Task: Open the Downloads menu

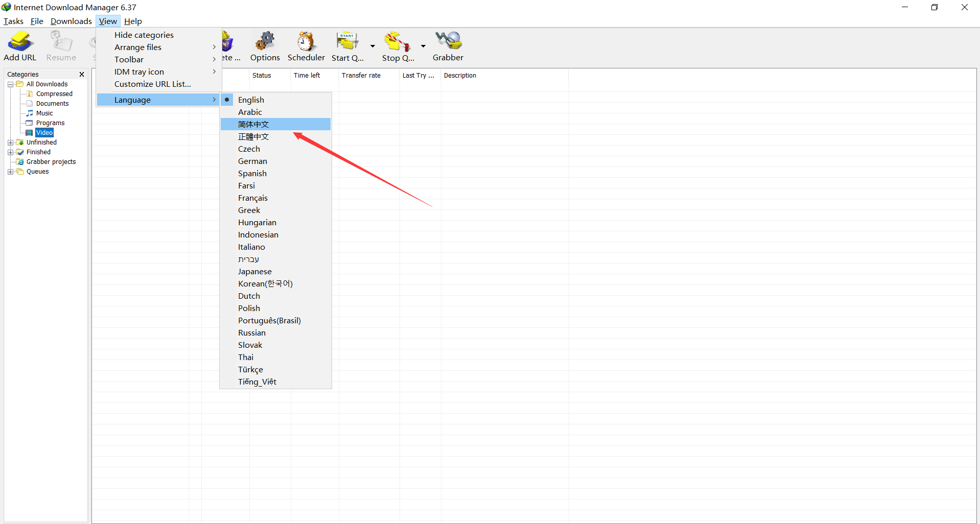Action: point(71,21)
